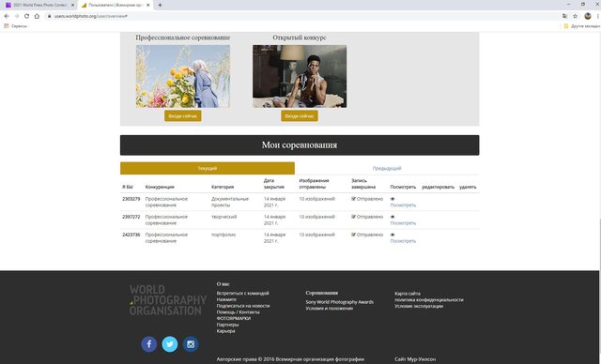Open Подписаться на новости footer link
601x364 pixels.
(x=243, y=306)
